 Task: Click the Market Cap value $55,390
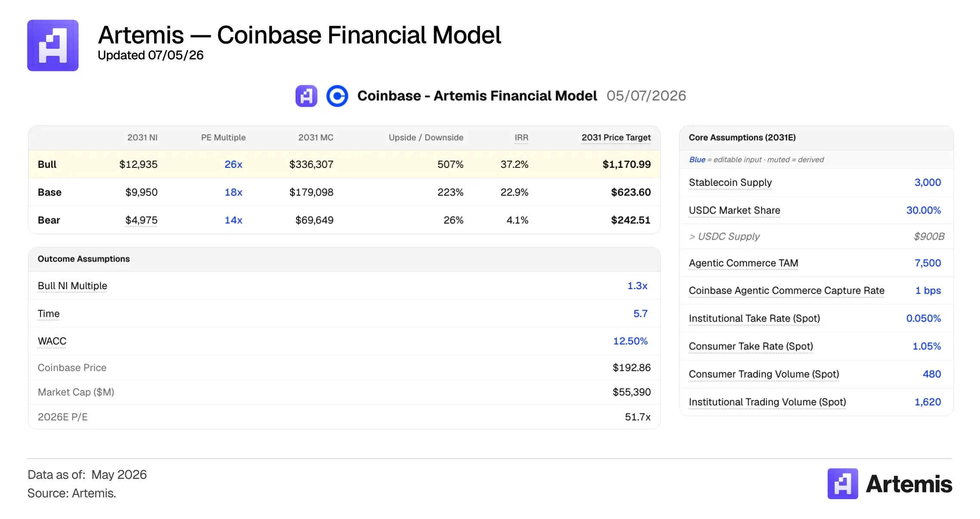pos(632,392)
